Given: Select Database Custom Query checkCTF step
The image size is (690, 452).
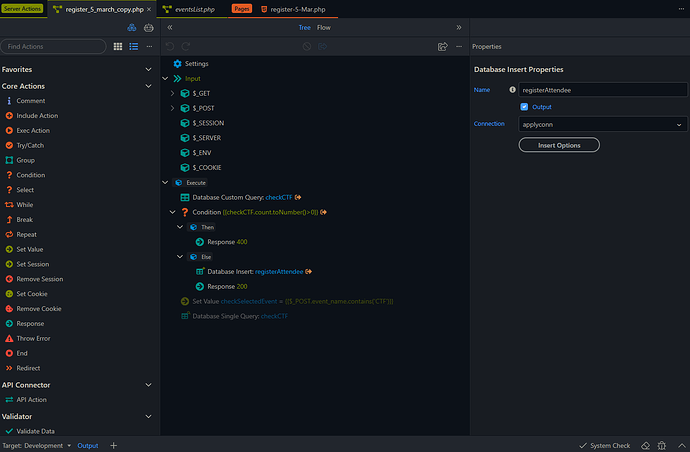Looking at the screenshot, I should click(242, 198).
